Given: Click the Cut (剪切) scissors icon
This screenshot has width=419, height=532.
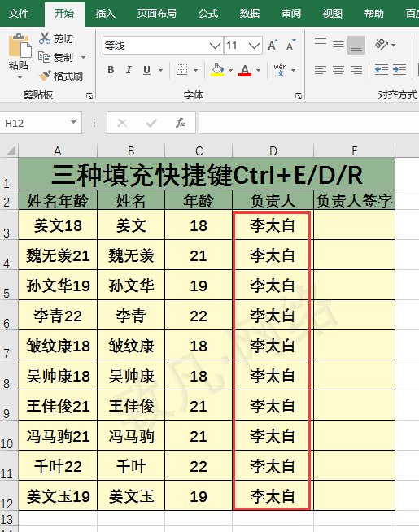Looking at the screenshot, I should tap(45, 38).
